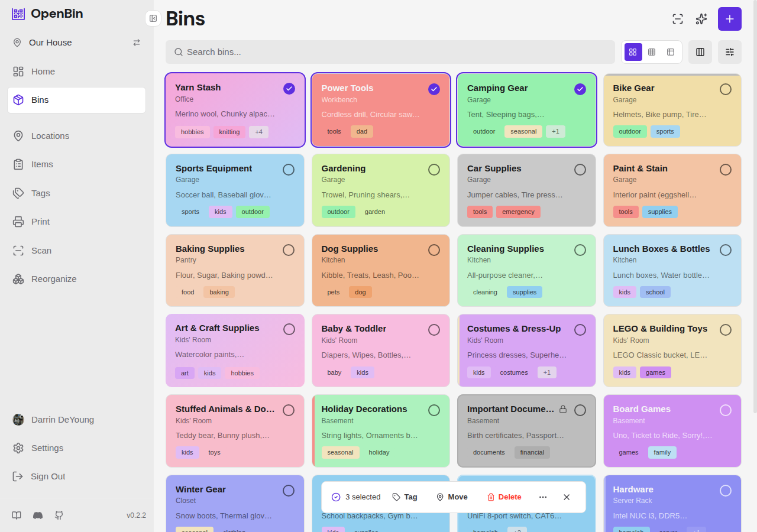Open Reorganize from the sidebar
The width and height of the screenshot is (757, 532).
click(x=54, y=279)
